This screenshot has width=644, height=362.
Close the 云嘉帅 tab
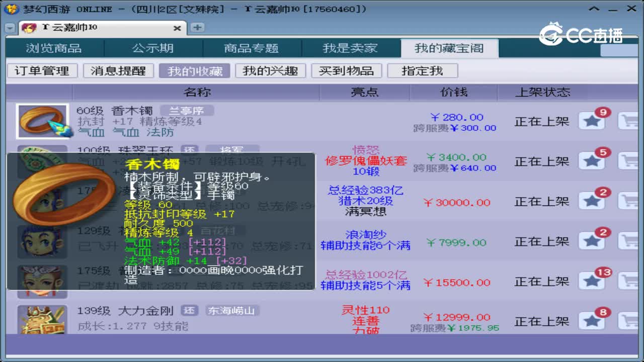[x=177, y=28]
